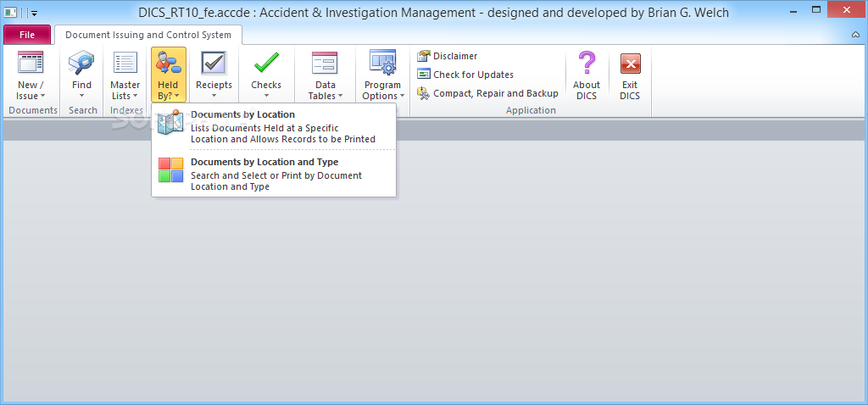
Task: Choose Documents by Location and Type title
Action: (x=264, y=162)
